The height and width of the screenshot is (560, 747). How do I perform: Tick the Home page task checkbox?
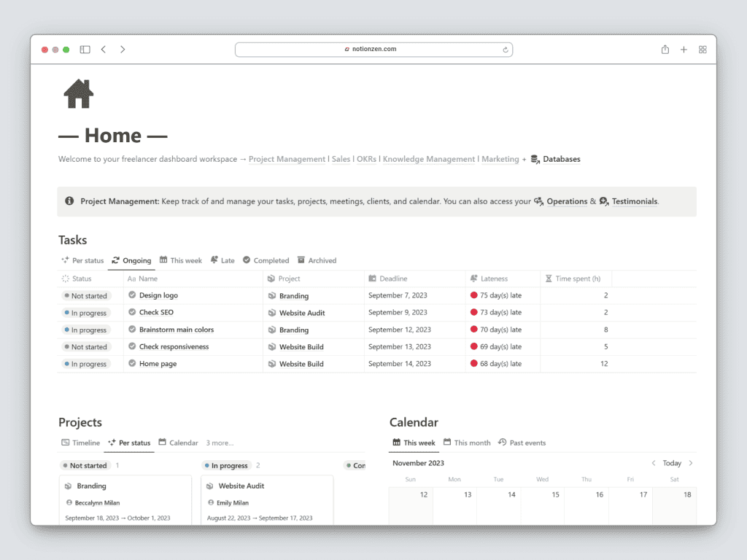[x=132, y=363]
